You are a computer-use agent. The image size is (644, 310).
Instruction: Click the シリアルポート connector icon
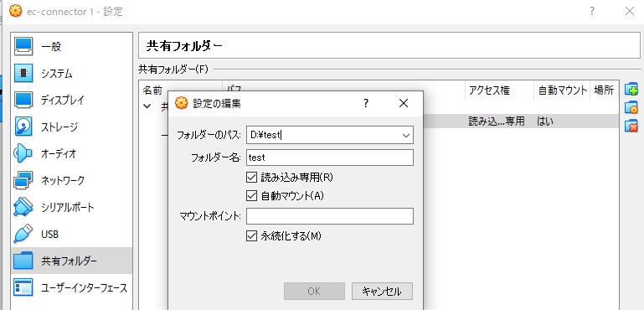(23, 207)
